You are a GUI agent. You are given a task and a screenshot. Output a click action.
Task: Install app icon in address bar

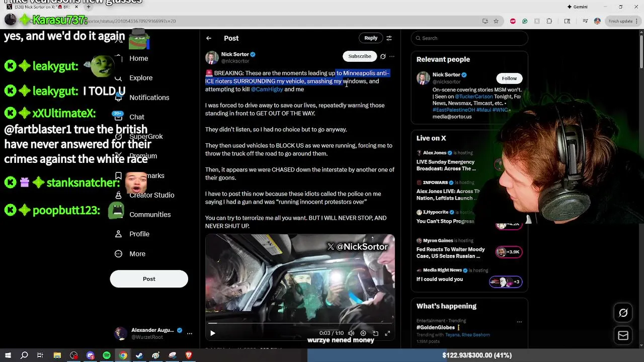[485, 21]
